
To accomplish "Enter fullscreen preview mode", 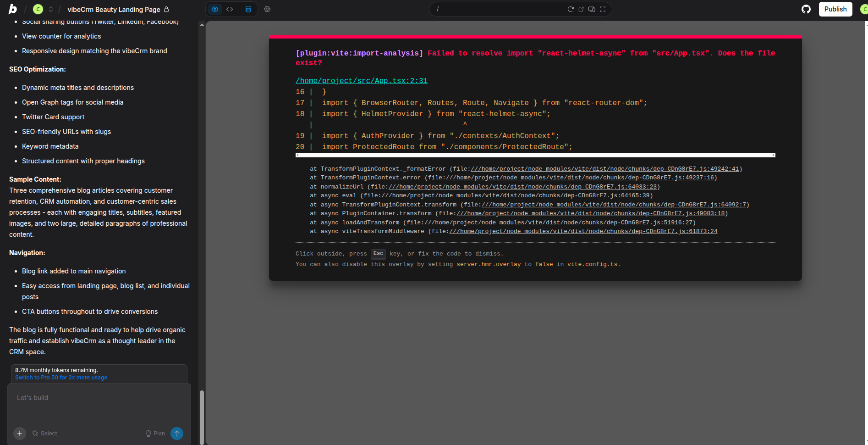I will [x=603, y=9].
